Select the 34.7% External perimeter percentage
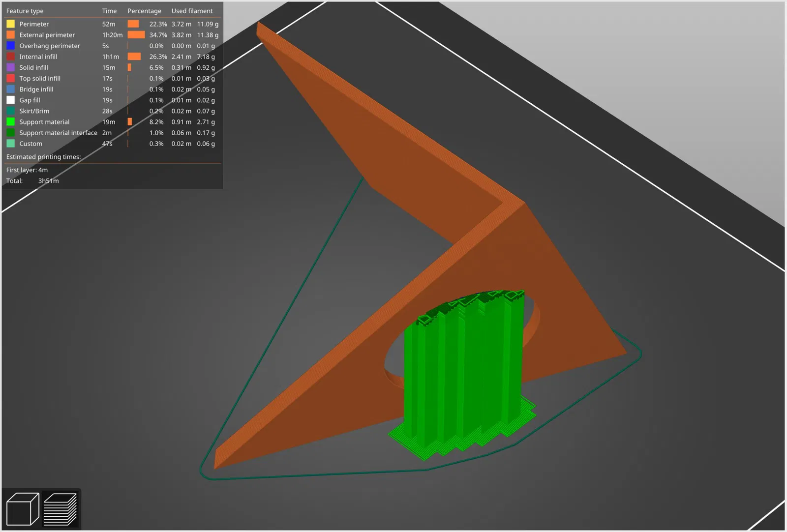The image size is (787, 532). pyautogui.click(x=158, y=35)
